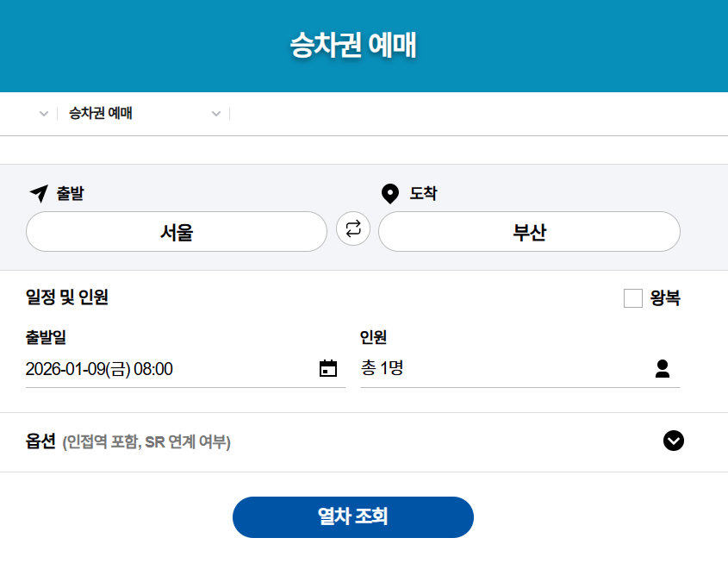Enable the 왕복 round-trip checkbox

click(633, 298)
